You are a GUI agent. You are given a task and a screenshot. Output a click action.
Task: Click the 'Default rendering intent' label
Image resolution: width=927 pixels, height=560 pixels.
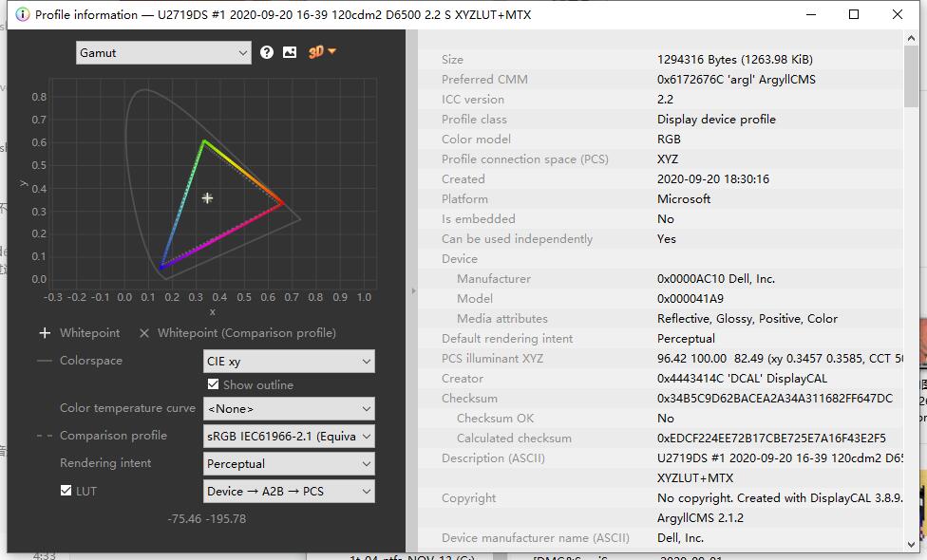pos(507,339)
